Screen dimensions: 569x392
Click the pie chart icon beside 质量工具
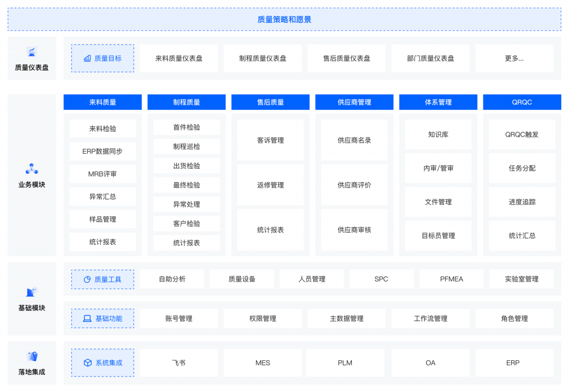pyautogui.click(x=87, y=280)
